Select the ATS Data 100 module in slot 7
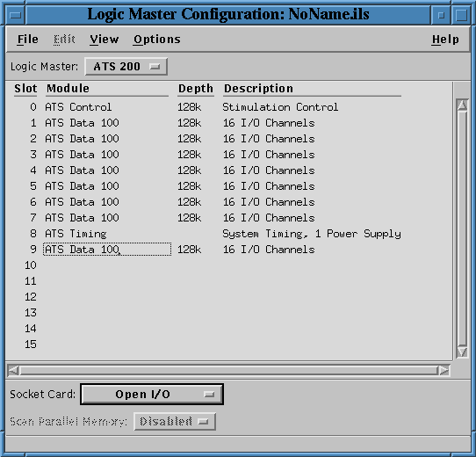Viewport: 476px width, 457px height. (82, 218)
